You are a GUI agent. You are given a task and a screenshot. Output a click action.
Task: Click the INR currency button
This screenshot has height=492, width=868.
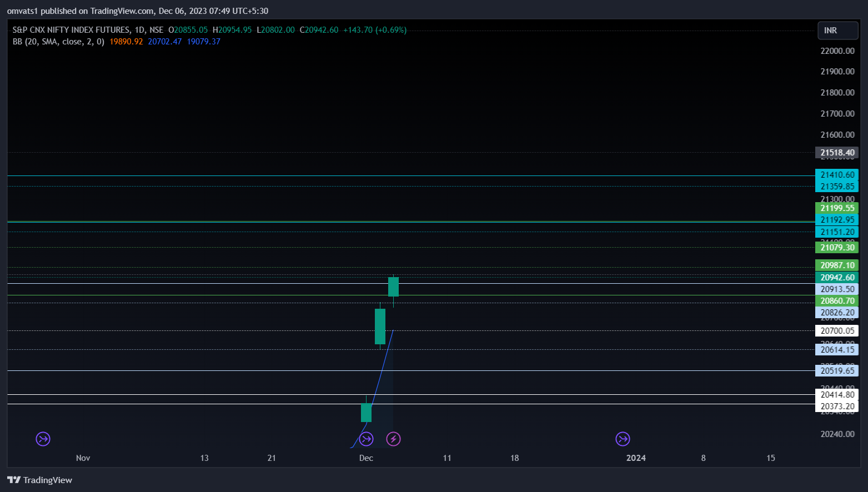pyautogui.click(x=838, y=31)
